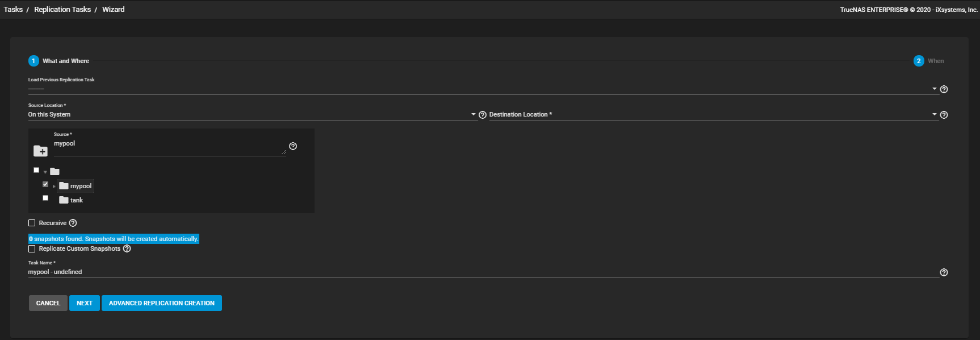980x340 pixels.
Task: Go to the Replication Tasks breadcrumb
Action: coord(62,10)
